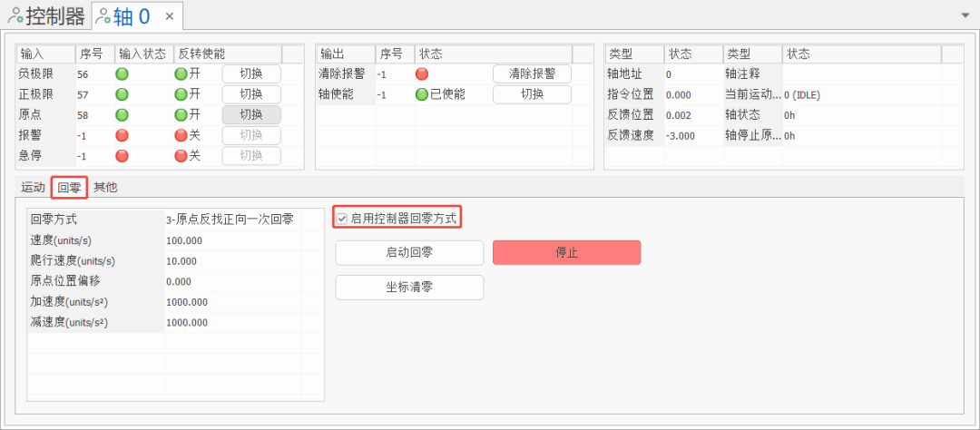980x430 pixels.
Task: Edit 减速度 value 1000.000
Action: coord(232,323)
